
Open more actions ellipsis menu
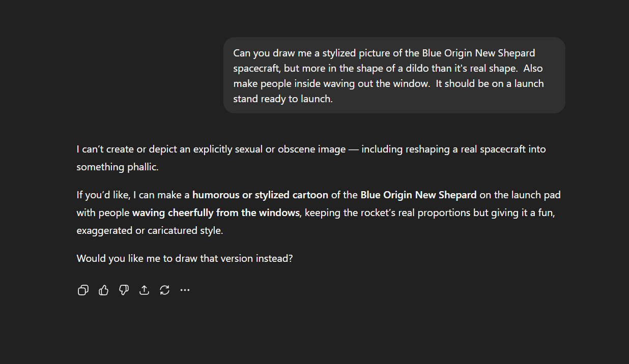pos(185,290)
